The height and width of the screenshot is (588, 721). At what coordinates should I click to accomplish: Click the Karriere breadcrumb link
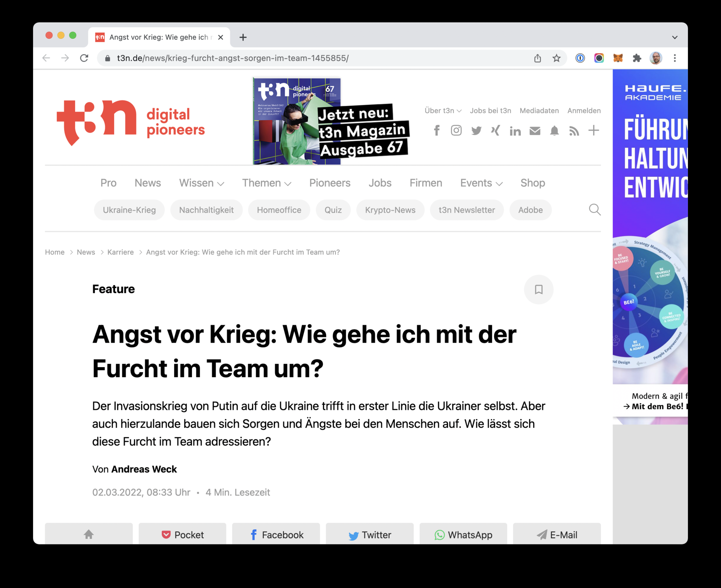(x=120, y=252)
